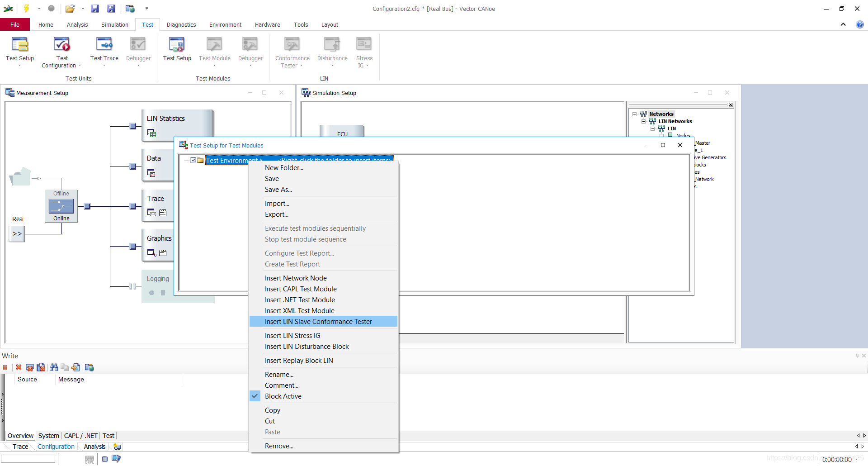The height and width of the screenshot is (466, 868).
Task: Click new desktop icon beside Analysis tab
Action: (117, 447)
